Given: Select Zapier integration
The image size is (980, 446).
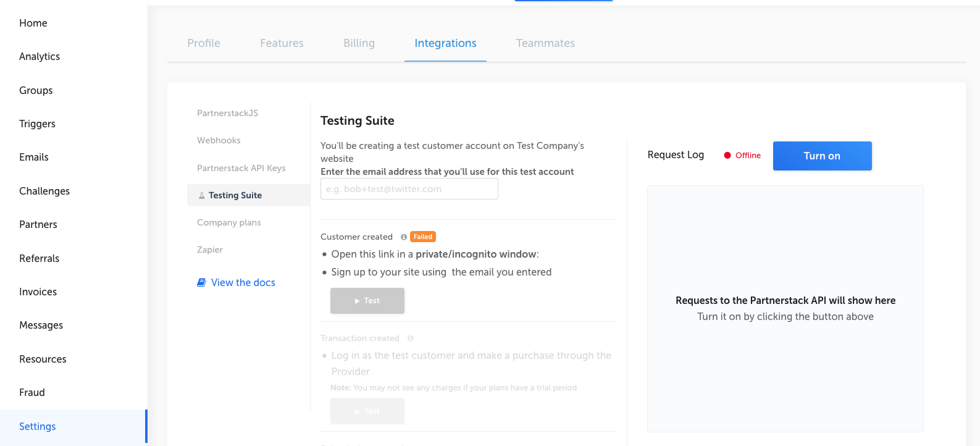Looking at the screenshot, I should click(x=210, y=250).
